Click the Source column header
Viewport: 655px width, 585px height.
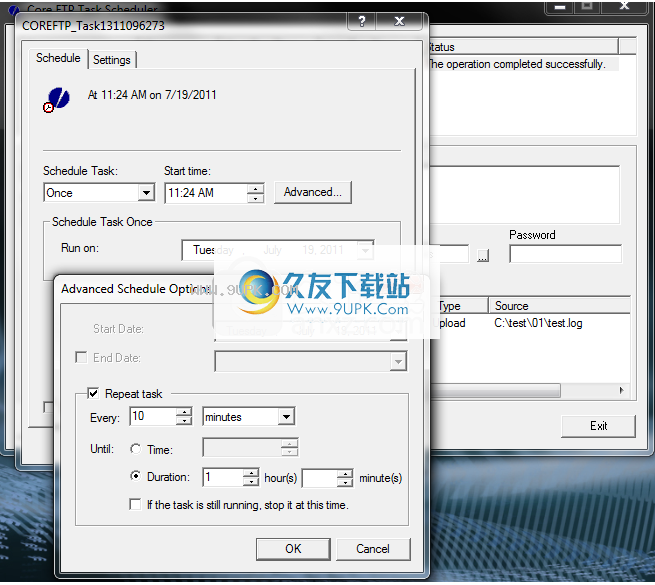click(x=559, y=306)
